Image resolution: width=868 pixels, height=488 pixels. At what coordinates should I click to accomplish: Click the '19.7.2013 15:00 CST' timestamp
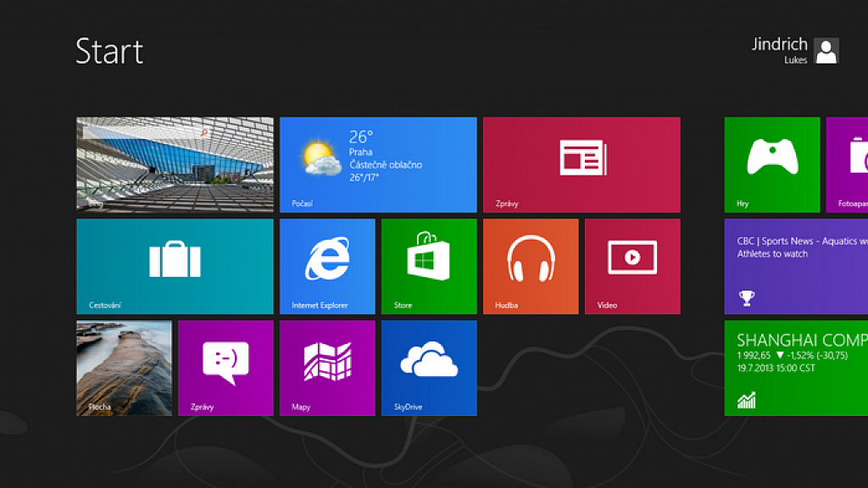[x=776, y=368]
